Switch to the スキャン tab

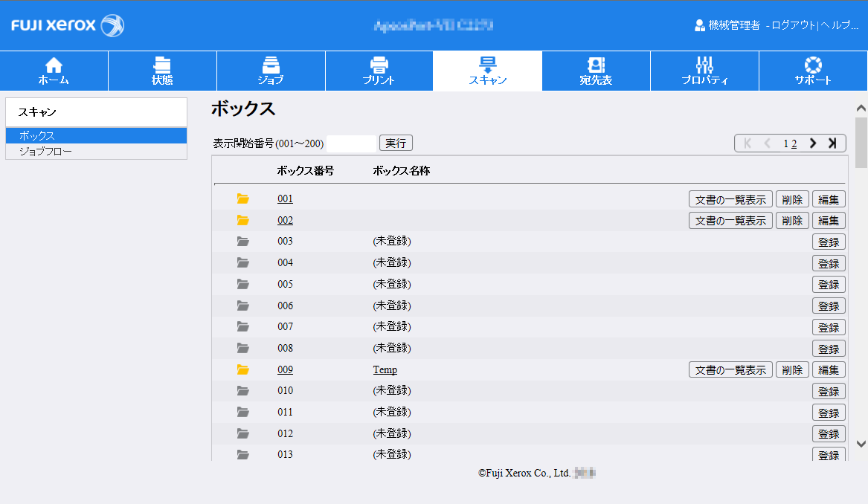click(487, 71)
